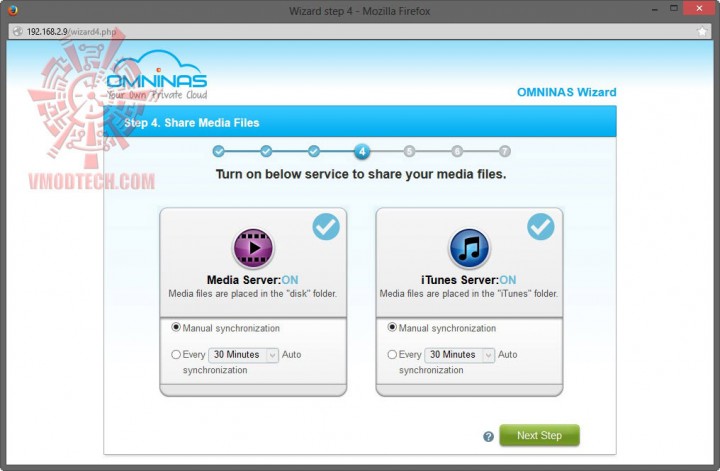
Task: Go to wizard step 1 marker
Action: pyautogui.click(x=219, y=151)
